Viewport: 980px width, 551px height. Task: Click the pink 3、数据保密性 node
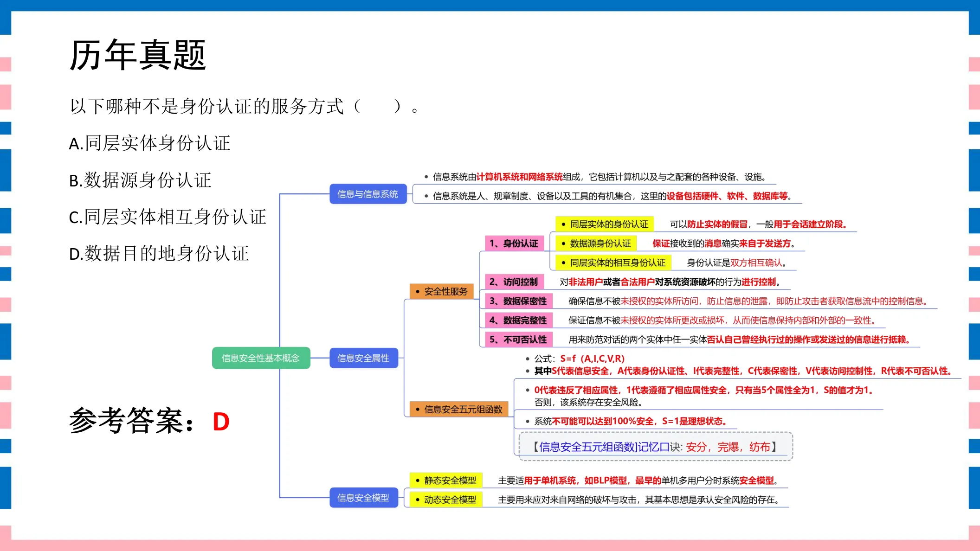518,301
